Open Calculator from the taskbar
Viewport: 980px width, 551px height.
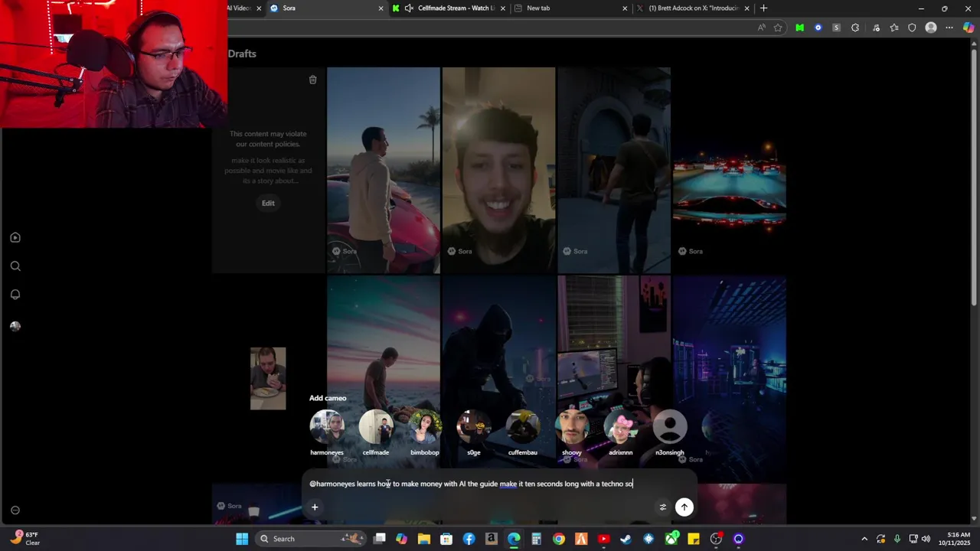point(536,539)
